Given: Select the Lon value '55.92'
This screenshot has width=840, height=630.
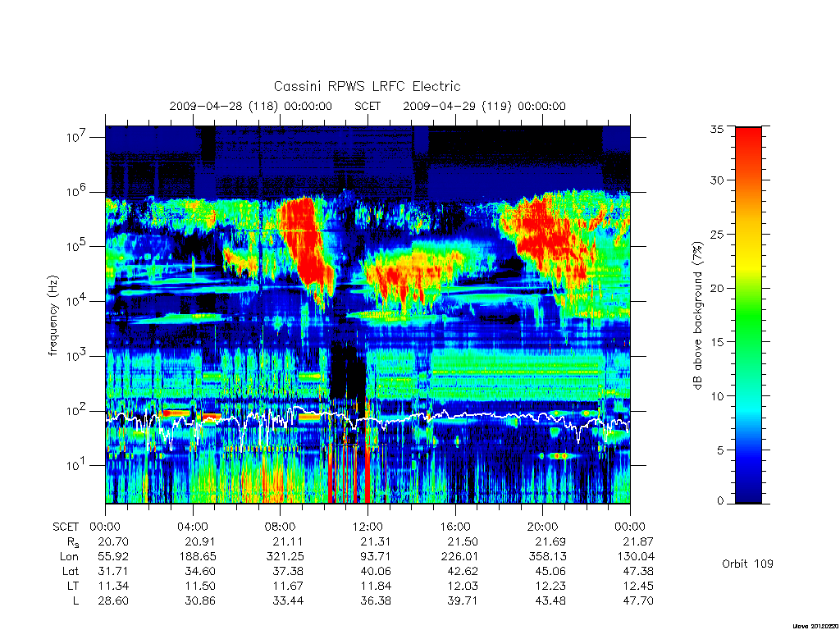Looking at the screenshot, I should 113,557.
